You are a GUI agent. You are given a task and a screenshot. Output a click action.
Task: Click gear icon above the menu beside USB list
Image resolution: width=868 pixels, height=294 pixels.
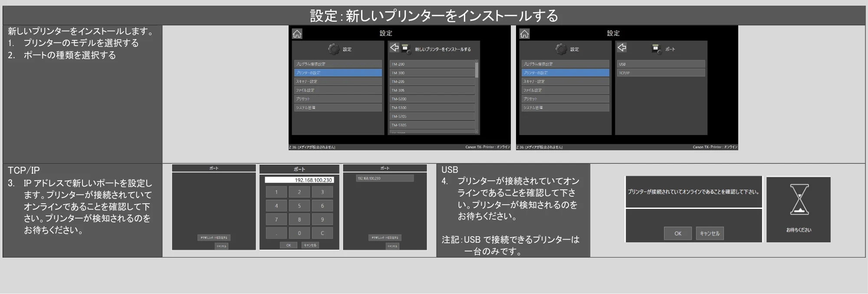tap(561, 49)
